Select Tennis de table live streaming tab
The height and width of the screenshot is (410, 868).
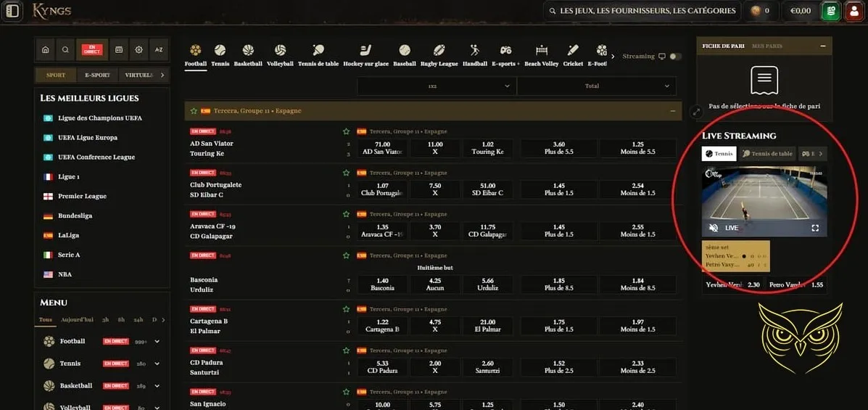pos(767,153)
